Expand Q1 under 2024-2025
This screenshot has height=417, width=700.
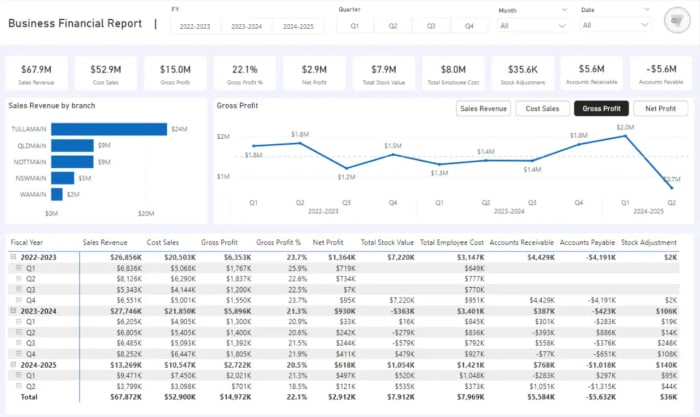pyautogui.click(x=19, y=375)
